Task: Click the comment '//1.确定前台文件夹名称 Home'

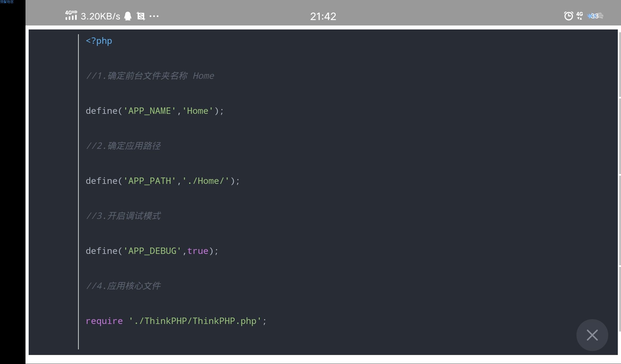Action: point(150,76)
